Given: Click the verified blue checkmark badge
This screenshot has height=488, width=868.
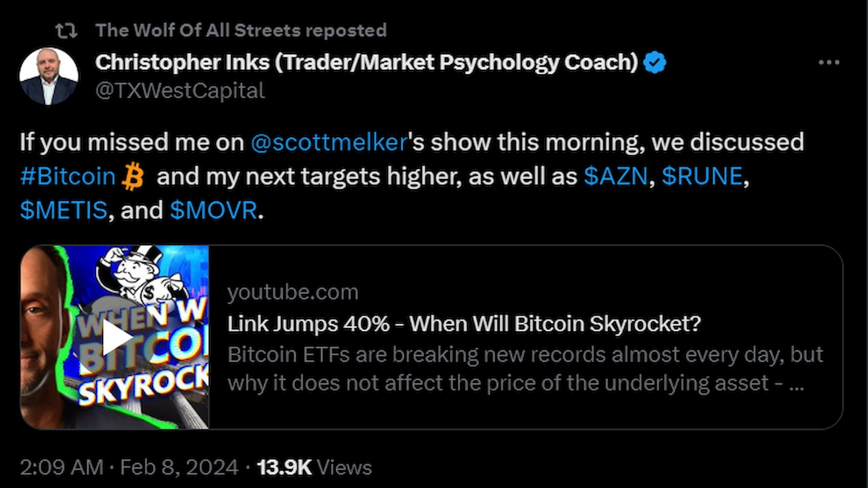Looking at the screenshot, I should pyautogui.click(x=654, y=62).
